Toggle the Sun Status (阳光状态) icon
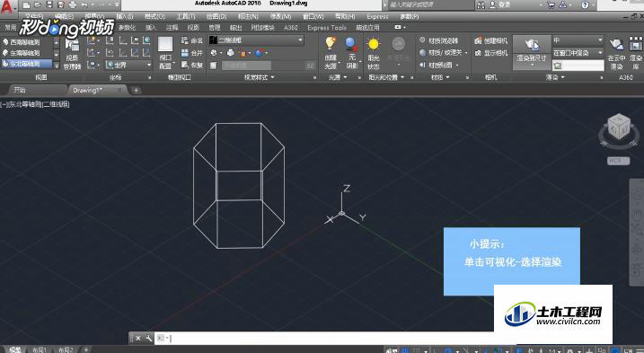This screenshot has width=644, height=353. click(x=374, y=44)
